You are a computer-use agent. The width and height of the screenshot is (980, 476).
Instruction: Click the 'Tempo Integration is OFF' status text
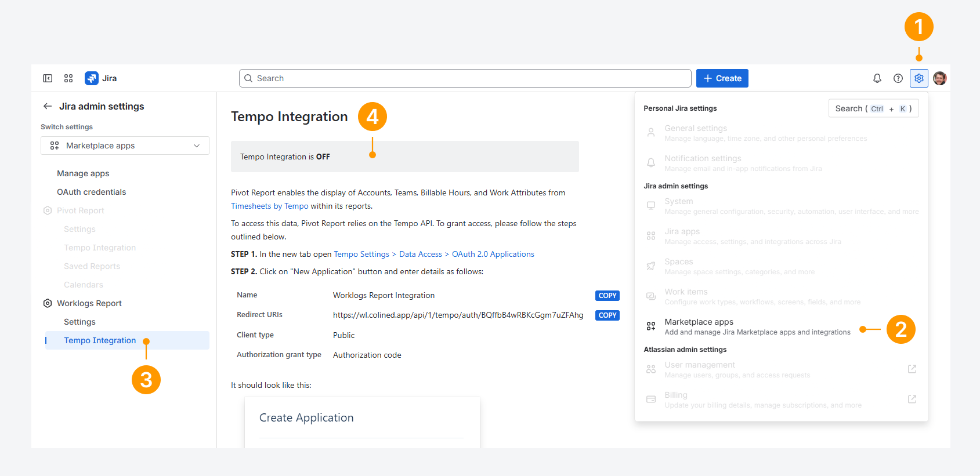pyautogui.click(x=285, y=157)
